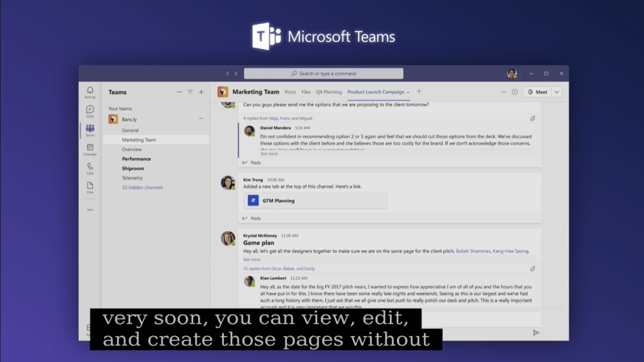Open the Calendar app icon
The height and width of the screenshot is (362, 644).
coord(90,149)
